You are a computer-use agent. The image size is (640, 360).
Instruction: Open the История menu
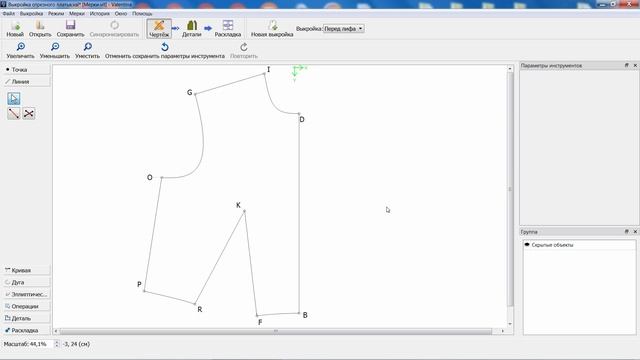pos(100,13)
